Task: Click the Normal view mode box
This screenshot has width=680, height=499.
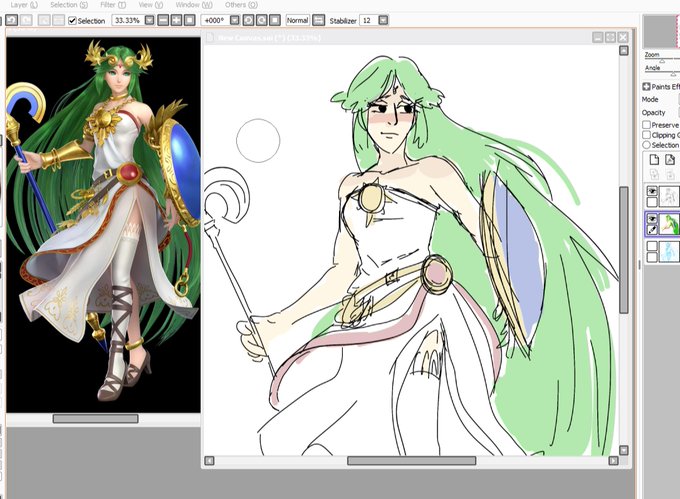Action: (298, 20)
